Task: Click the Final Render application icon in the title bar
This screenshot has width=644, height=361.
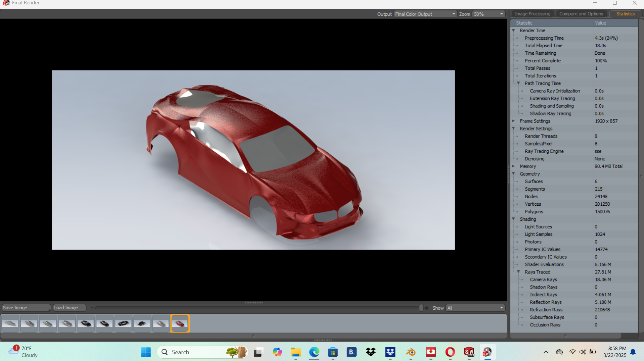Action: coord(6,3)
